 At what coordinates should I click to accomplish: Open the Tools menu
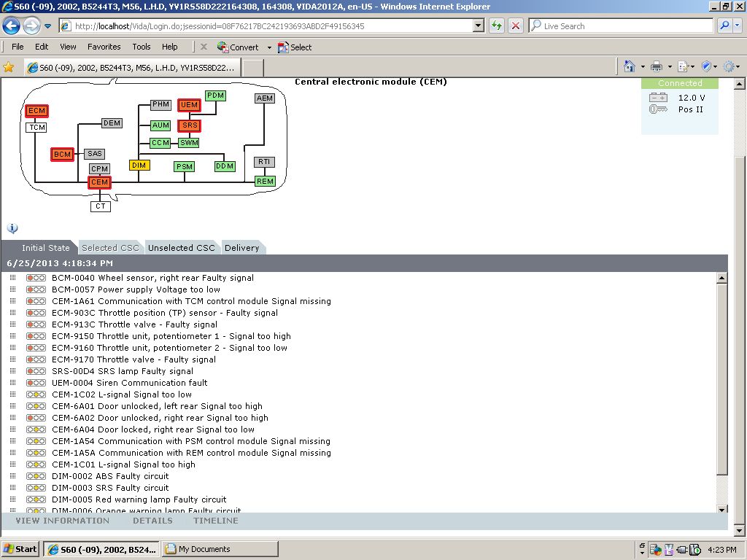[x=142, y=47]
